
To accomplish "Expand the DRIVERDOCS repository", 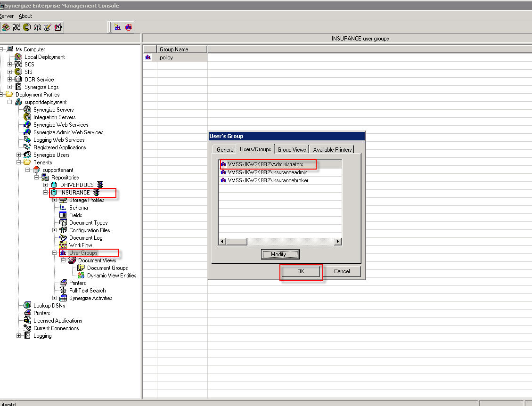I will pos(45,185).
